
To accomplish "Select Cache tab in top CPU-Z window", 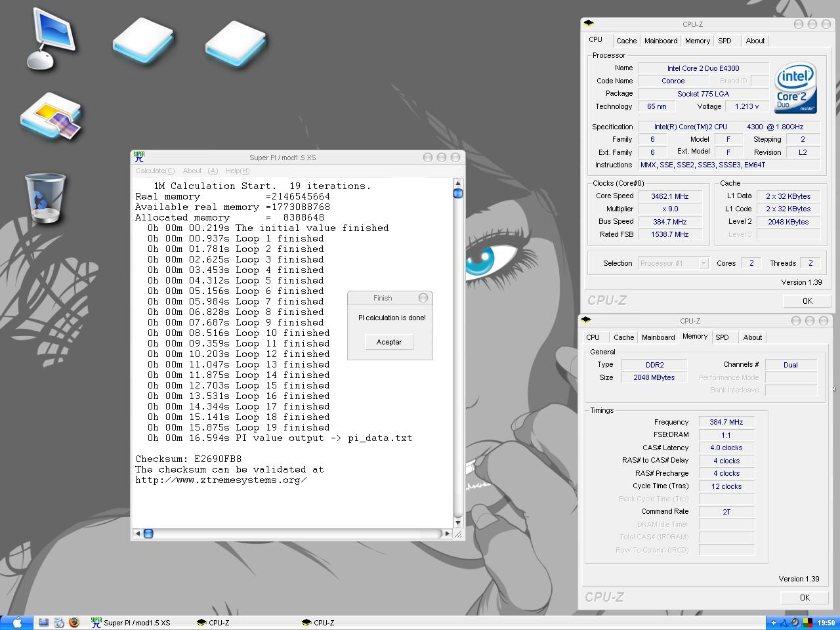I will pos(626,41).
